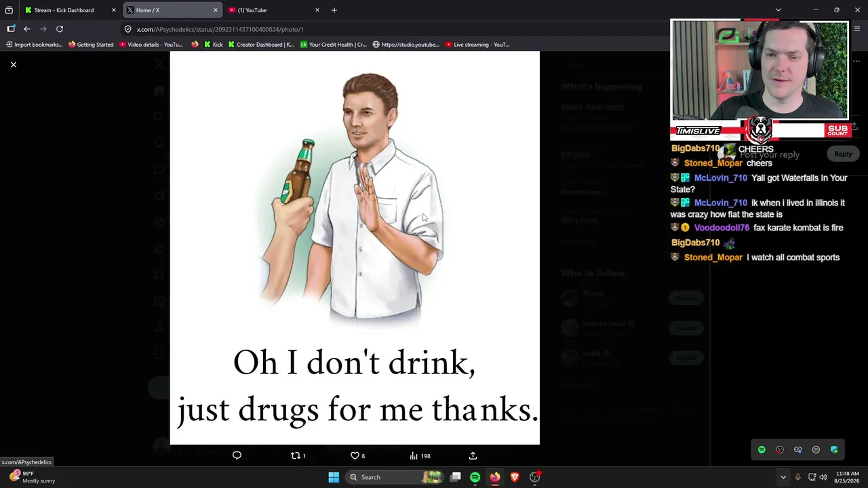Click the sidebar toggle icon left of back arrow
868x488 pixels.
pos(11,29)
